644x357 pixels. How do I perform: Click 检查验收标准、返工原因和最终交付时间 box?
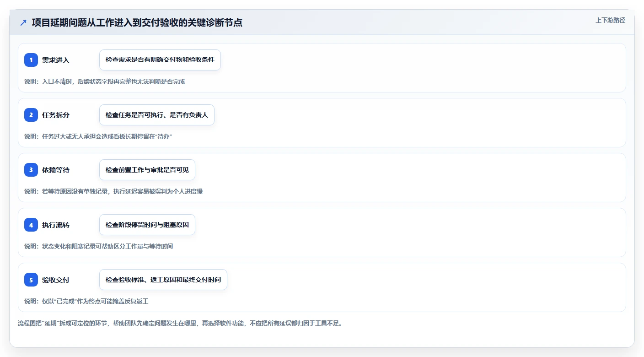click(163, 280)
